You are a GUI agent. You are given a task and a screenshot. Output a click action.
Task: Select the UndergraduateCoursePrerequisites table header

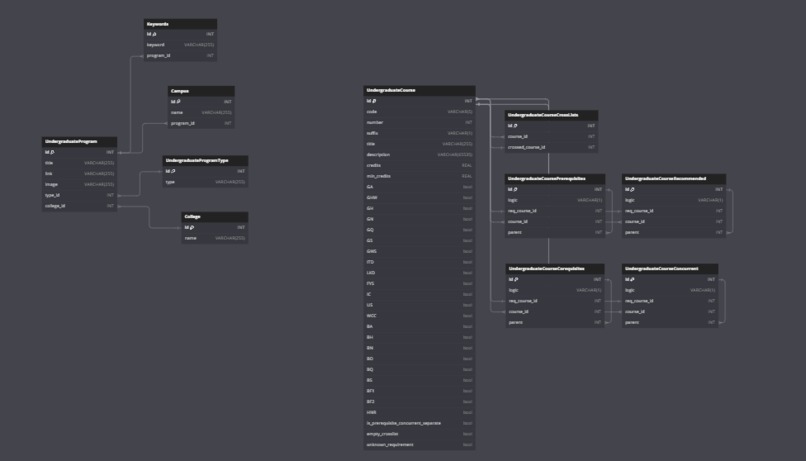555,179
